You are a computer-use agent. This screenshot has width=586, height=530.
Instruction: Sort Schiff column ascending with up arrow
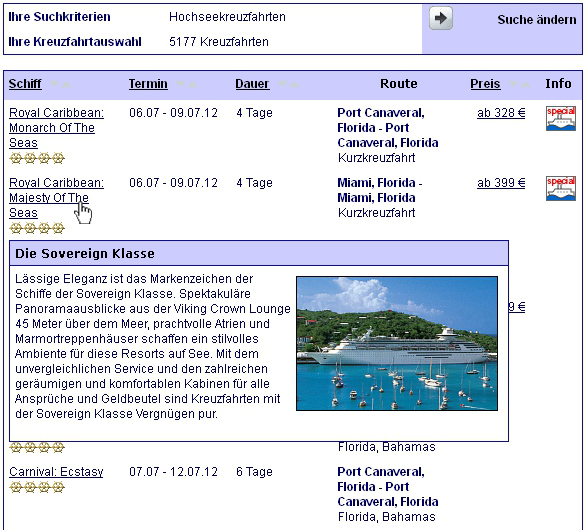[66, 84]
